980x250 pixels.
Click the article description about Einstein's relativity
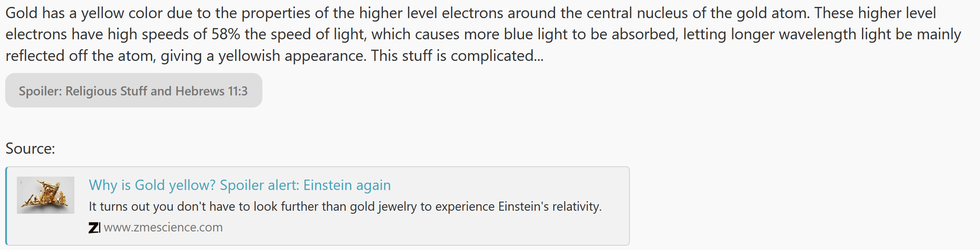coord(345,207)
